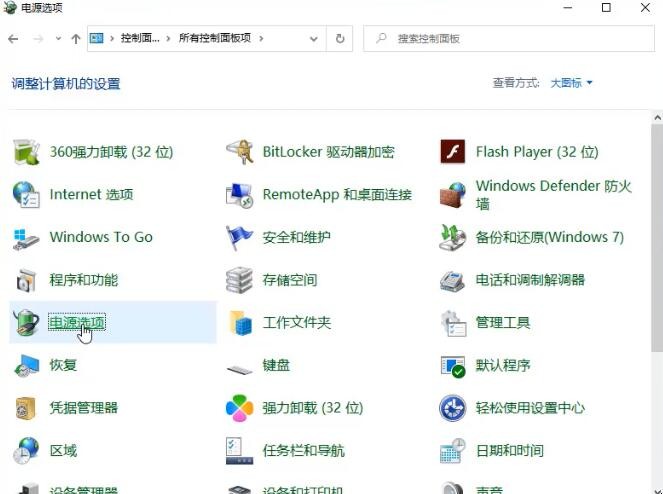Open the 程序和功能 link
The height and width of the screenshot is (494, 663).
[84, 280]
